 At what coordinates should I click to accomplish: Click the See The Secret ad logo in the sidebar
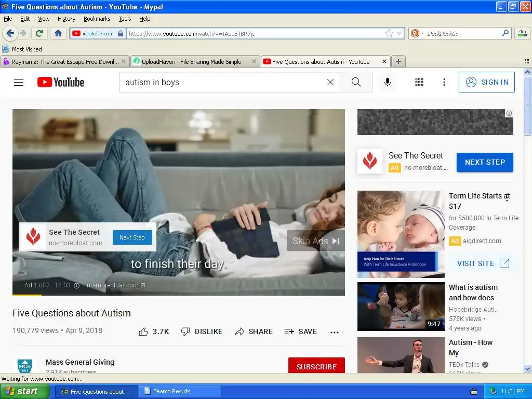coord(370,161)
